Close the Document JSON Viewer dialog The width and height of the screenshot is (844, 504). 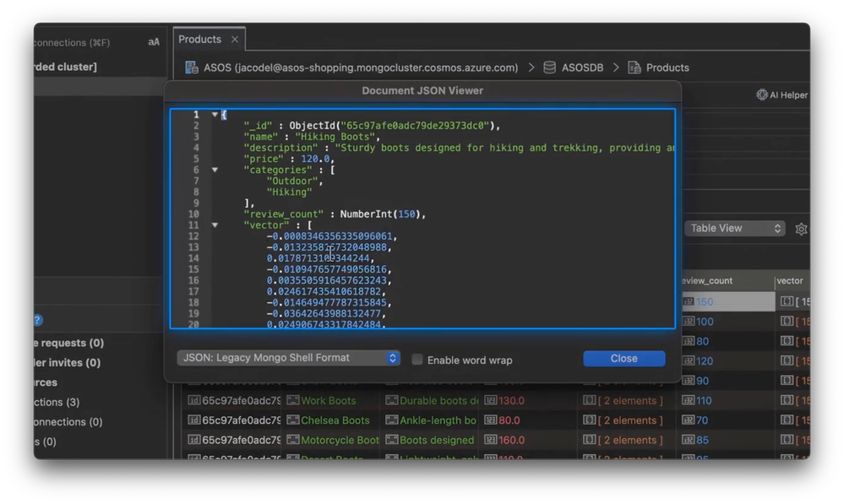coord(623,358)
